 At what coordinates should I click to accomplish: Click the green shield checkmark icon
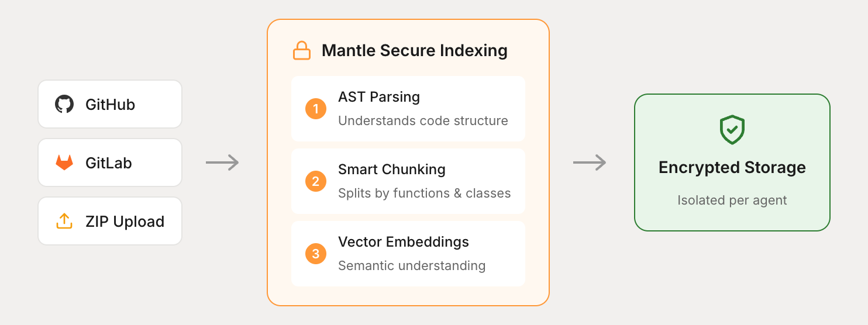tap(732, 130)
